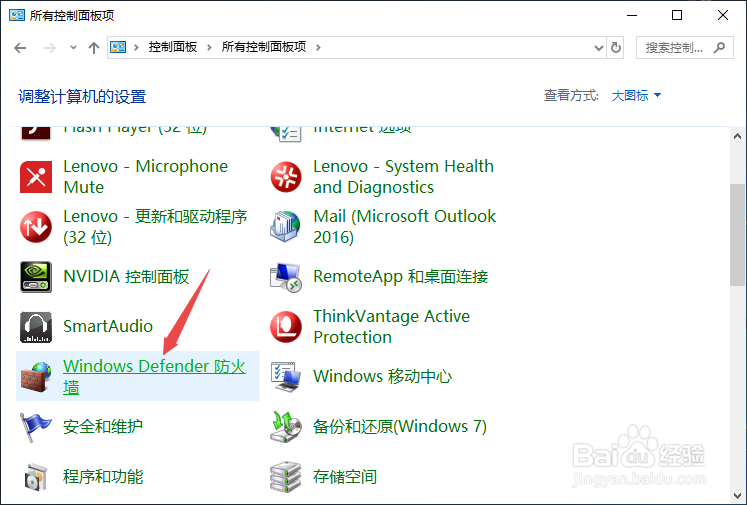Open Lenovo Microphone Mute icon

coord(36,177)
